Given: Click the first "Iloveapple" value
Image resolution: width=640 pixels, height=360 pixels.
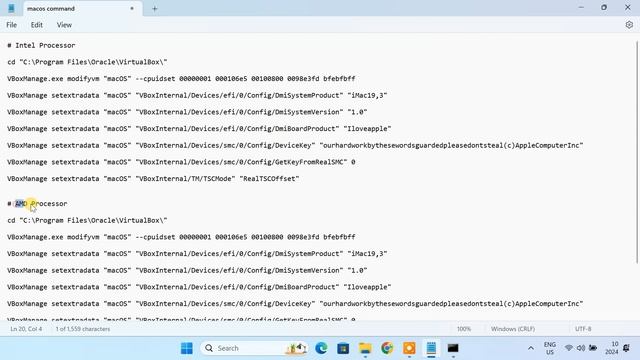Looking at the screenshot, I should (367, 129).
